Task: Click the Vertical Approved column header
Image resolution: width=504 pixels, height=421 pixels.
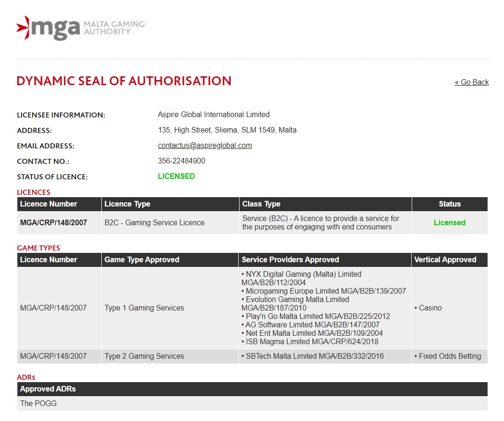Action: [449, 260]
